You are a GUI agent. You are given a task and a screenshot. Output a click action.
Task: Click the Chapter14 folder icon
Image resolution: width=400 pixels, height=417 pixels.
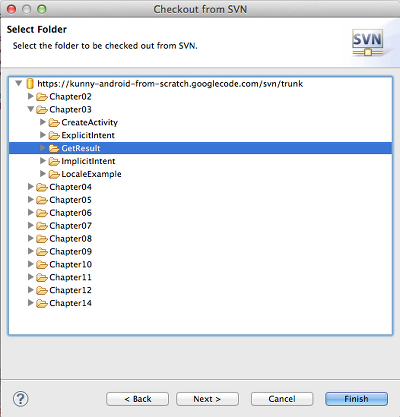pos(42,303)
